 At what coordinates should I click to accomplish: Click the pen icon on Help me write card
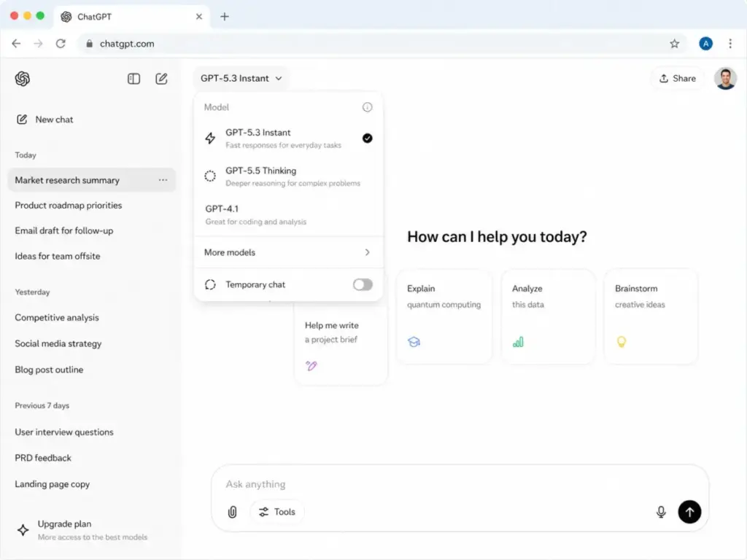311,366
